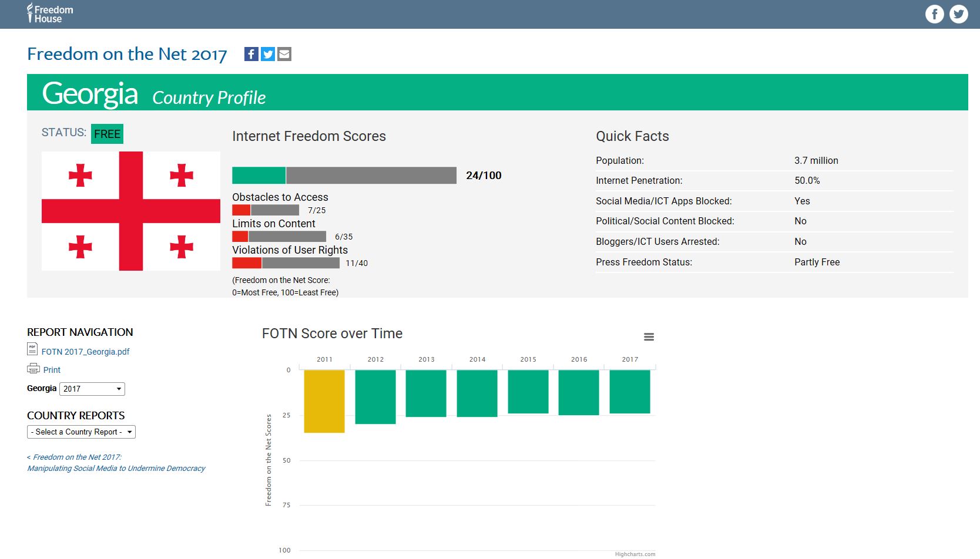The image size is (980, 559).
Task: Open the chart context hamburger menu
Action: [649, 337]
